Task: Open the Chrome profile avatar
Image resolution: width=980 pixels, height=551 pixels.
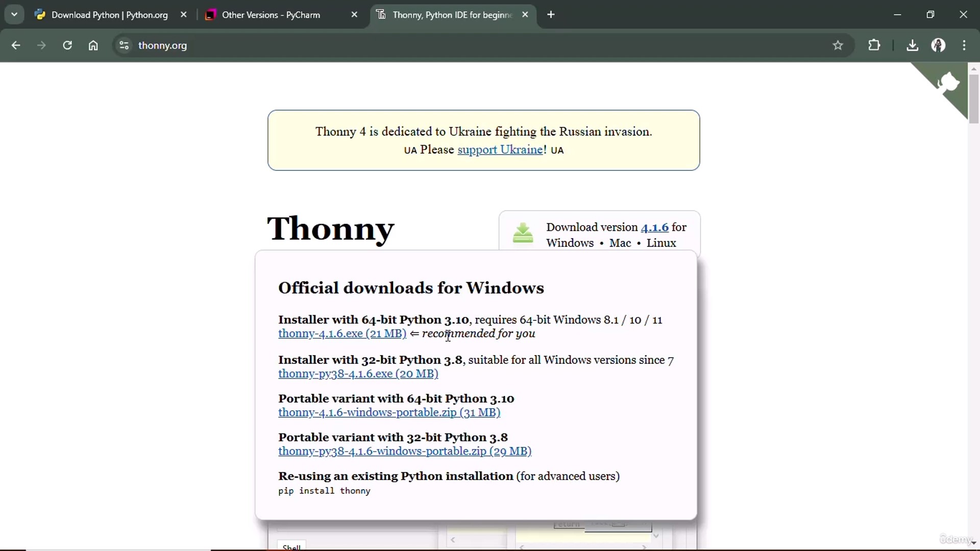Action: 938,45
